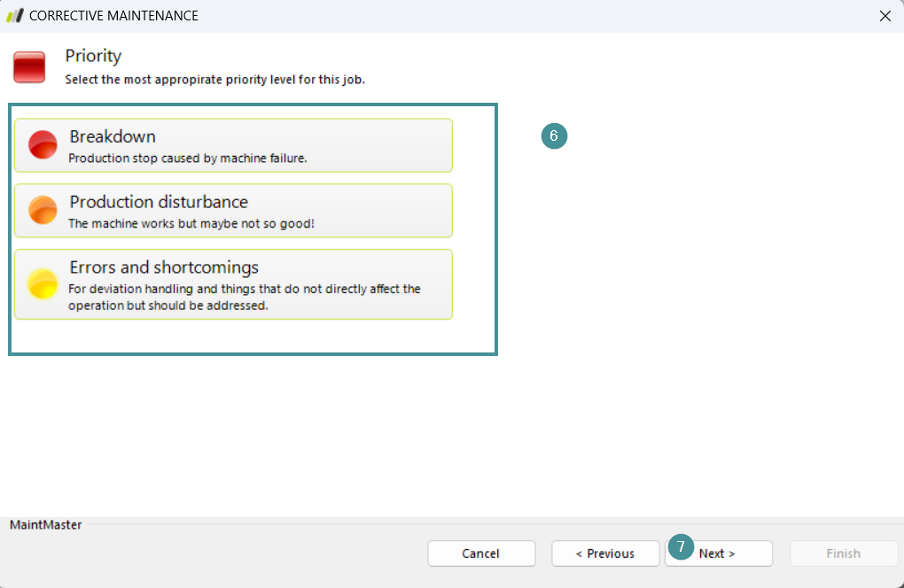Click the MaintMaster logo in title bar
Viewport: 904px width, 588px height.
(14, 16)
